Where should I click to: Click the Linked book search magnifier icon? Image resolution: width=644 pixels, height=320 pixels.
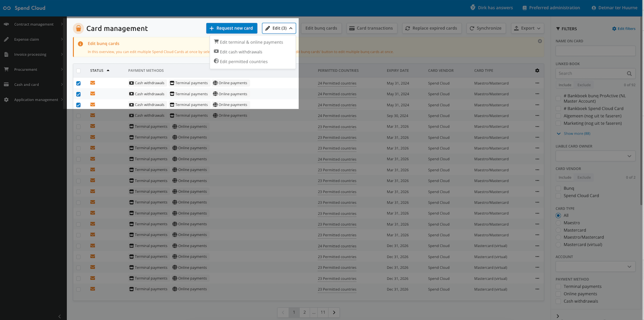click(x=629, y=73)
